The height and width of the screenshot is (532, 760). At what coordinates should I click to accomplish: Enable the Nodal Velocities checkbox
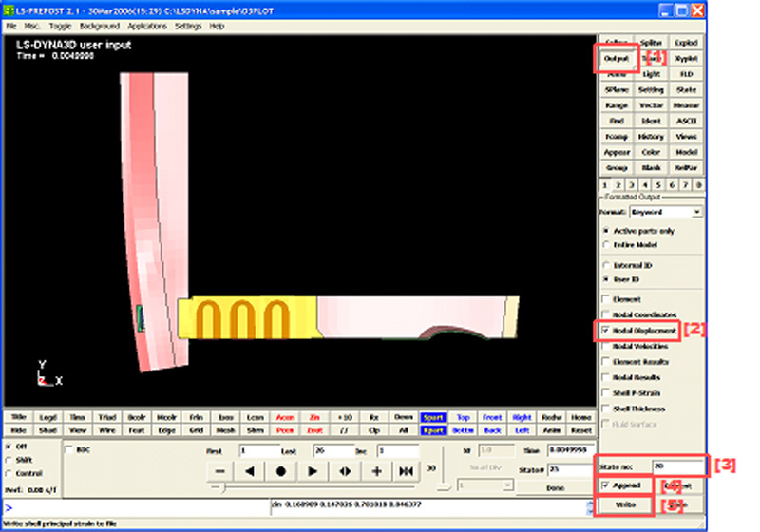coord(606,347)
